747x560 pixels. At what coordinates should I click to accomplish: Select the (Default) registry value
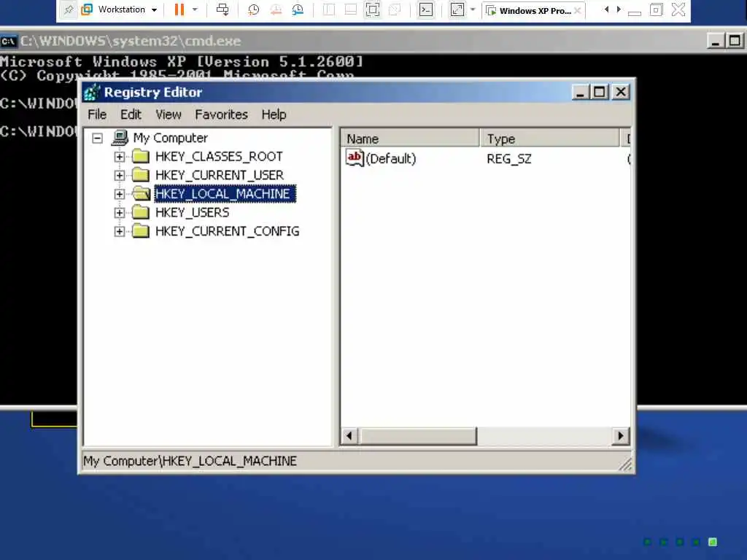391,158
